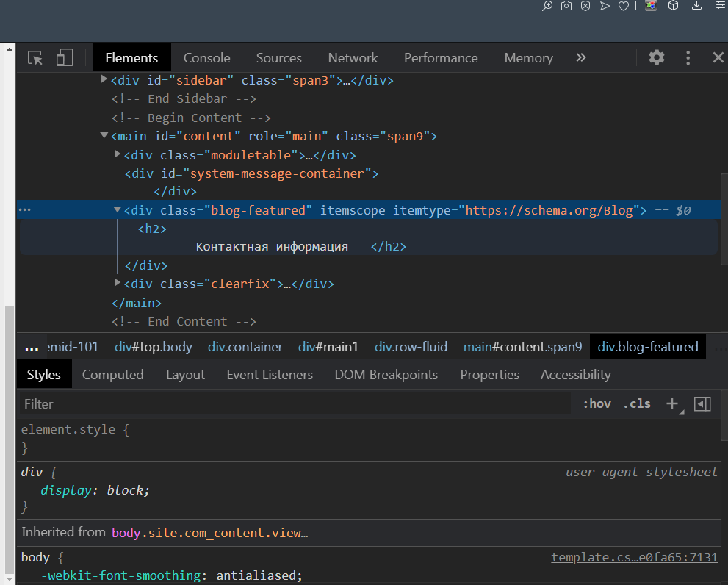Click the send arrow icon in browser toolbar

click(x=605, y=6)
